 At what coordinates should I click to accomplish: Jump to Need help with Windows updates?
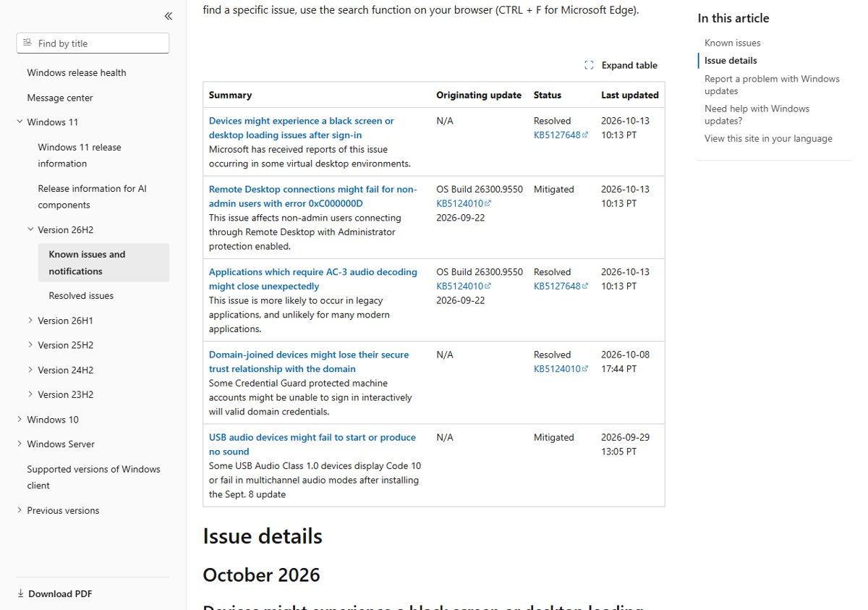click(757, 114)
